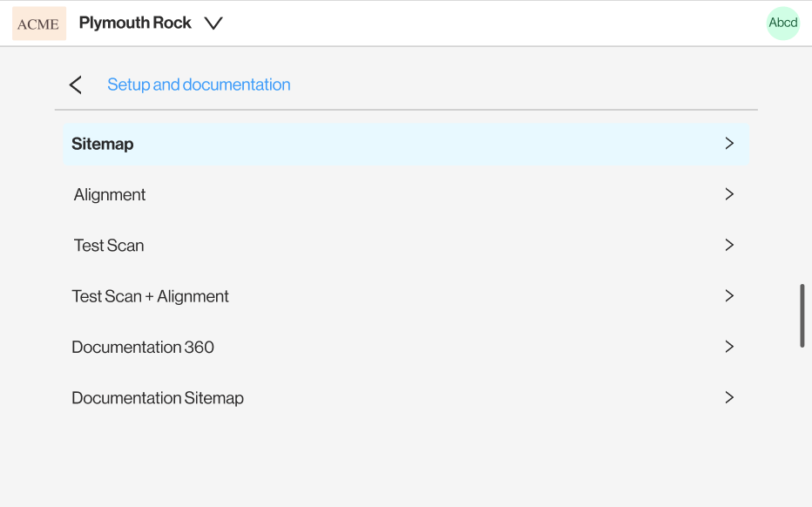
Task: Click the chevron on Documentation 360 row
Action: [729, 347]
